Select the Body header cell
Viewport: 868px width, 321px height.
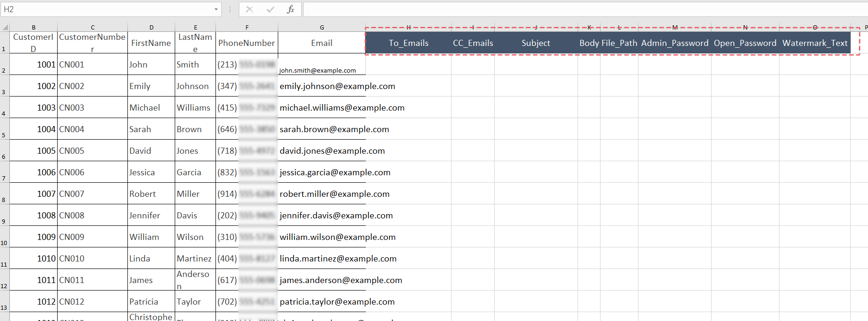pyautogui.click(x=589, y=43)
